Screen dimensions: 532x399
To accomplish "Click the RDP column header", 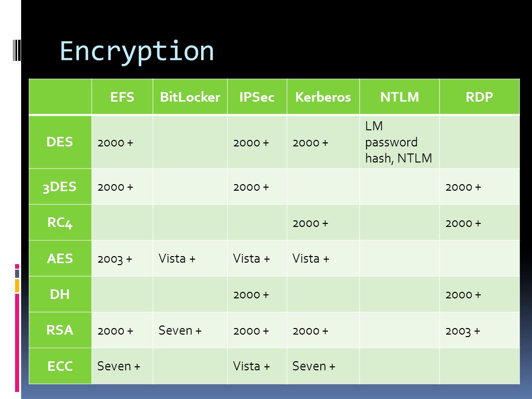I will coord(479,97).
